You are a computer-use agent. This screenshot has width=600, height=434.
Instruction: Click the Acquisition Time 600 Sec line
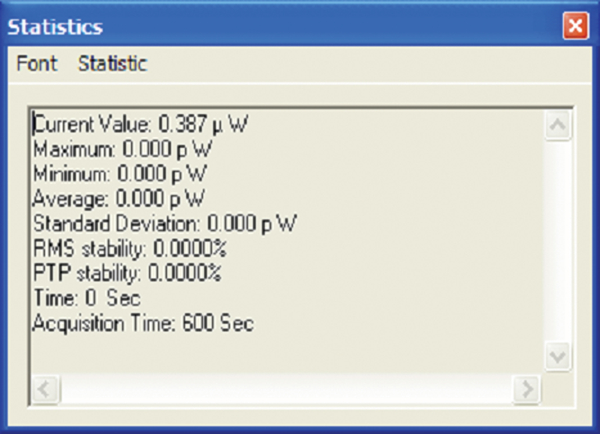click(143, 323)
